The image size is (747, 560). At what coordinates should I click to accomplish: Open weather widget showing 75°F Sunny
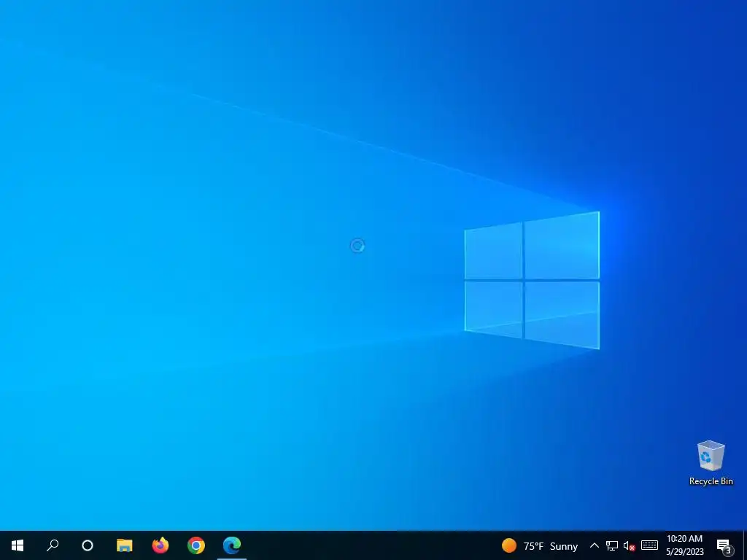(540, 545)
